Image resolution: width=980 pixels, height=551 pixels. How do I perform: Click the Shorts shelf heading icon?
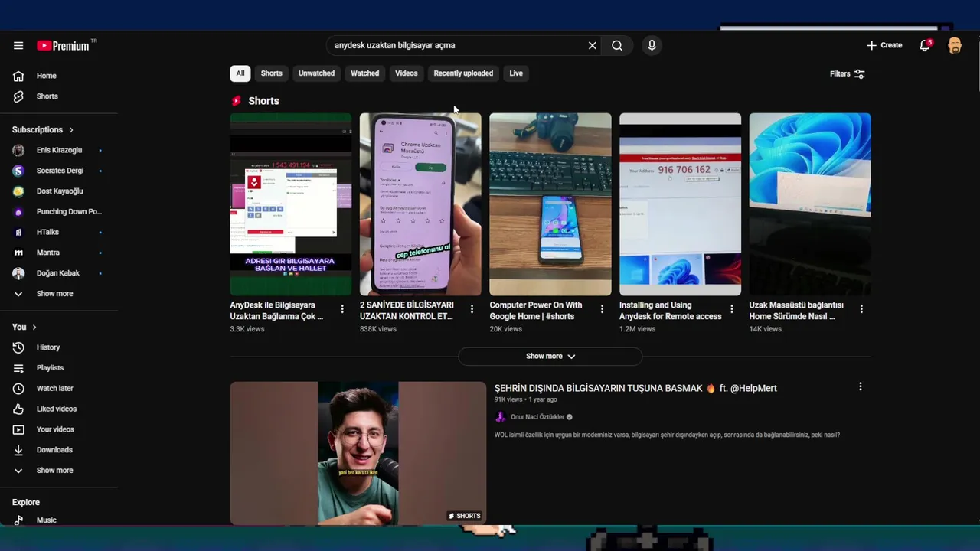click(x=237, y=101)
